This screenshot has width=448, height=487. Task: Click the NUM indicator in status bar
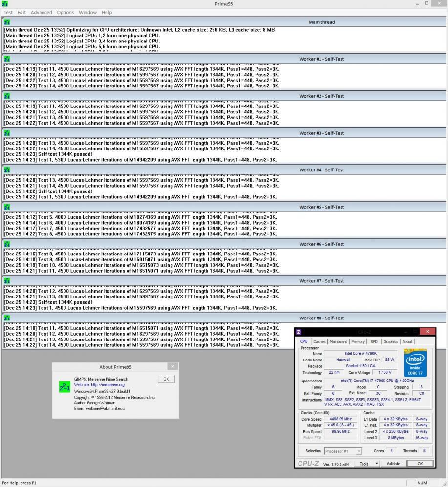(x=422, y=483)
